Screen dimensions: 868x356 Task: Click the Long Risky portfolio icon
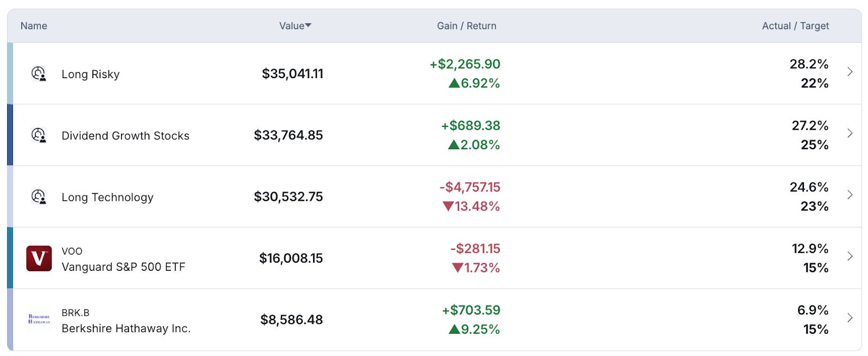coord(39,73)
